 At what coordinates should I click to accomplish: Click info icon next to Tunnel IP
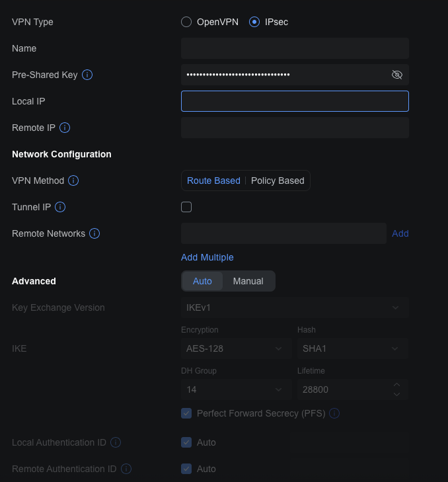click(x=60, y=207)
